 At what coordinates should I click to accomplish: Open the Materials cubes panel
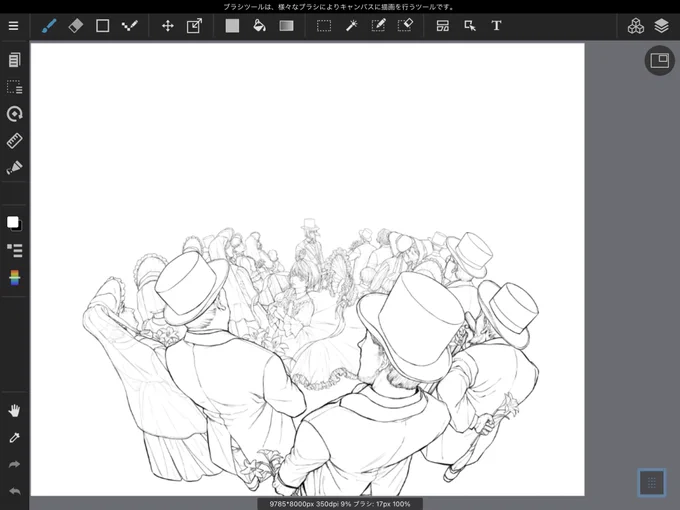click(636, 26)
